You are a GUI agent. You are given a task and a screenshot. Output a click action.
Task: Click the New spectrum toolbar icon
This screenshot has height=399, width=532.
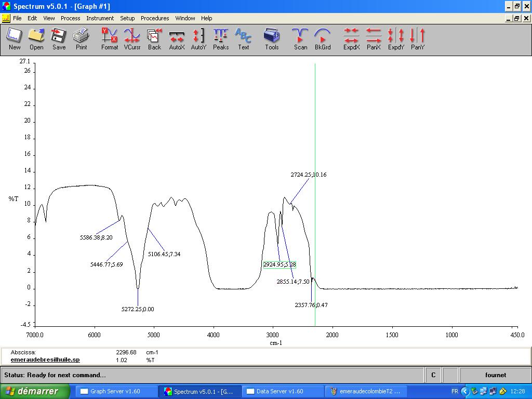click(x=15, y=39)
